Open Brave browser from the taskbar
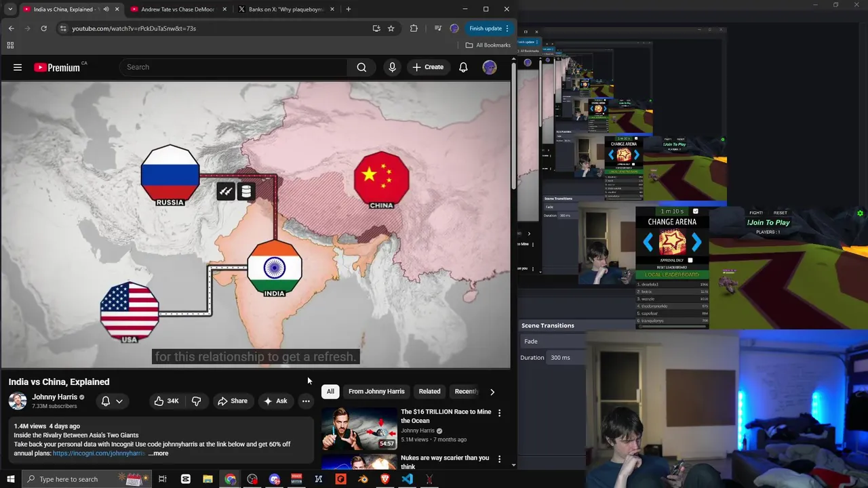Viewport: 868px width, 488px height. pos(385,479)
